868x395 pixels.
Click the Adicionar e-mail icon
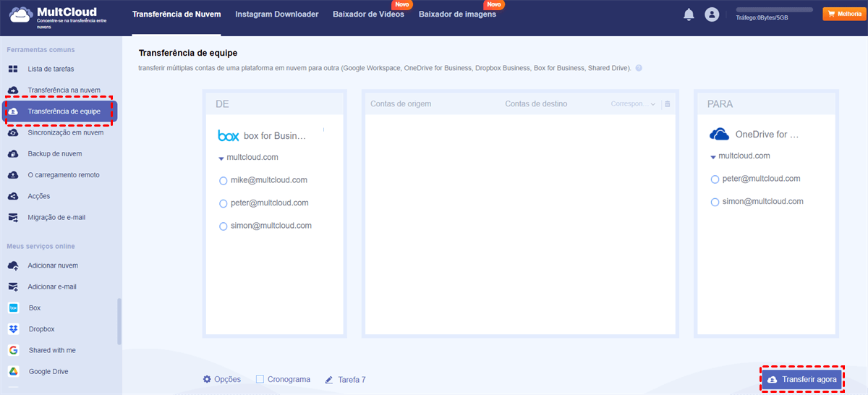click(13, 286)
